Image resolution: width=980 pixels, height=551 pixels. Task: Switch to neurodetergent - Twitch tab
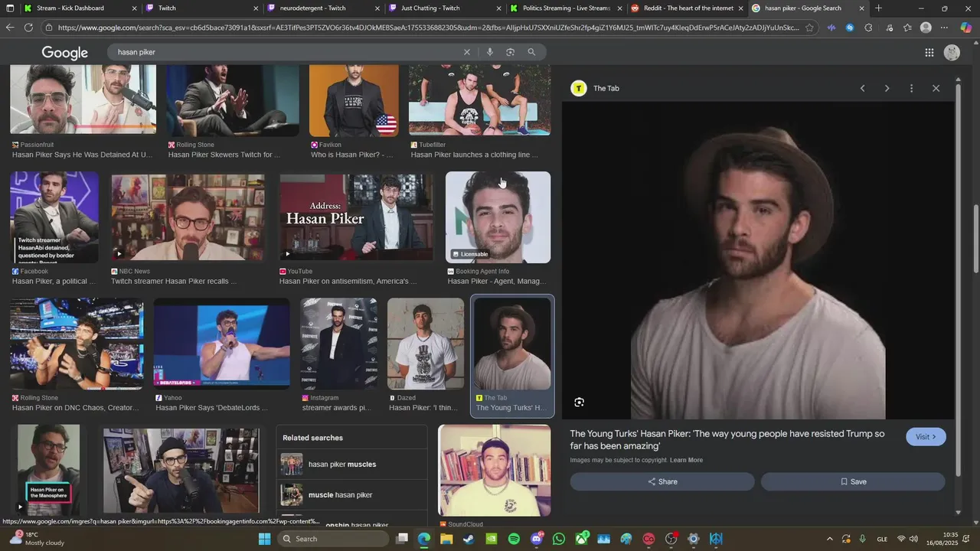(x=324, y=8)
